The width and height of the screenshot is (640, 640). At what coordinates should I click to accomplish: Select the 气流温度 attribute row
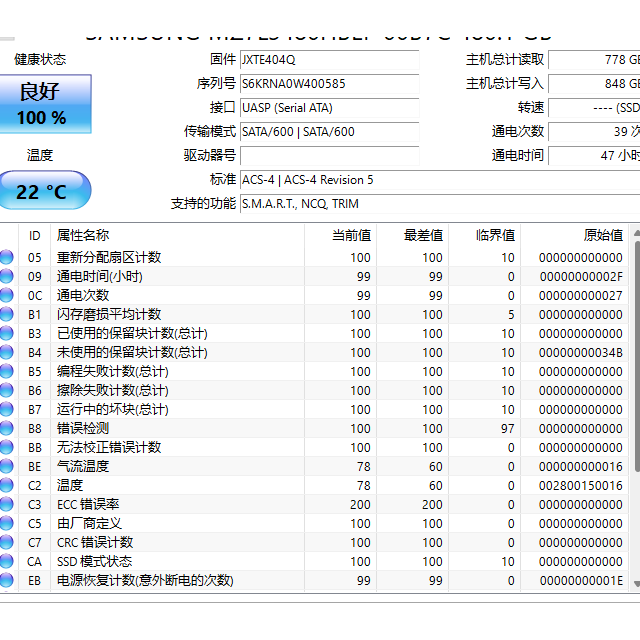[314, 466]
